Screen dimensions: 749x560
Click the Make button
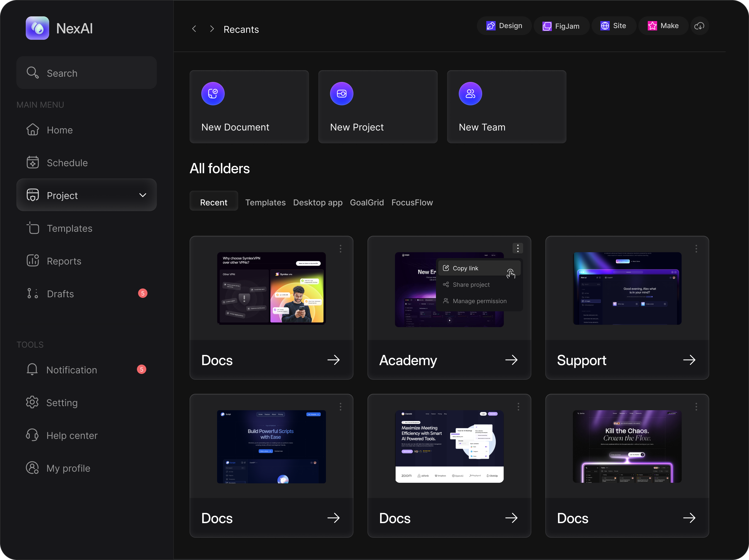coord(663,26)
